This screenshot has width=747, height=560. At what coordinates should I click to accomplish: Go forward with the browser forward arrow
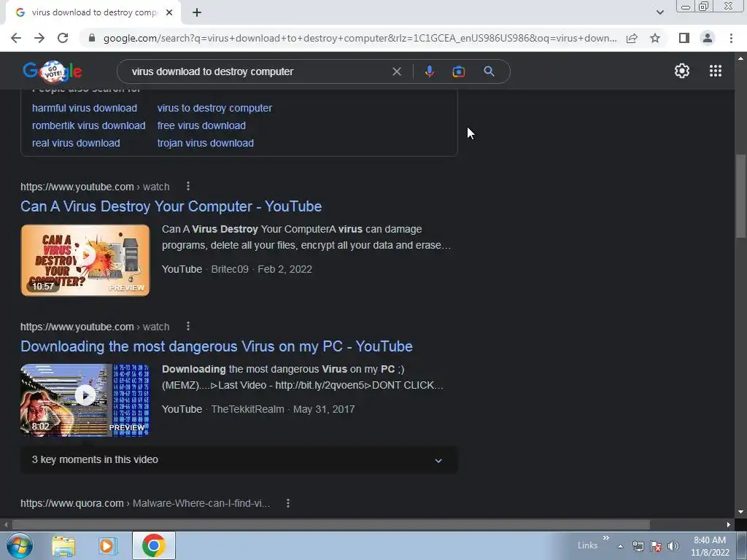[x=39, y=38]
